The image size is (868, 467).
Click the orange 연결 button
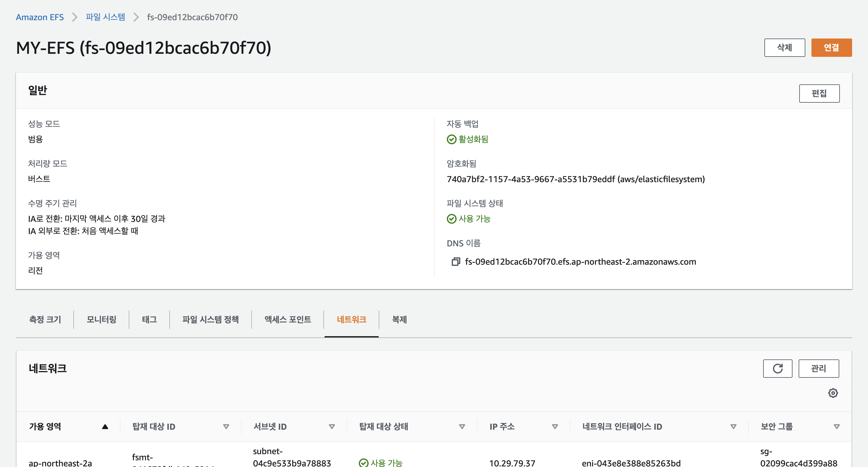click(831, 47)
